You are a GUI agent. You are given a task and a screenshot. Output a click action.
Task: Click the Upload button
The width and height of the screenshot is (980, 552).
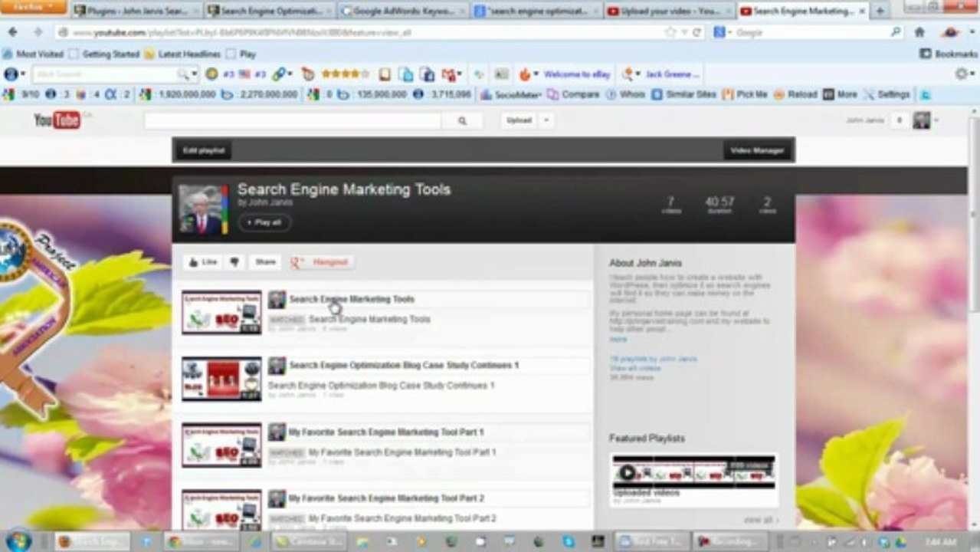(x=519, y=120)
